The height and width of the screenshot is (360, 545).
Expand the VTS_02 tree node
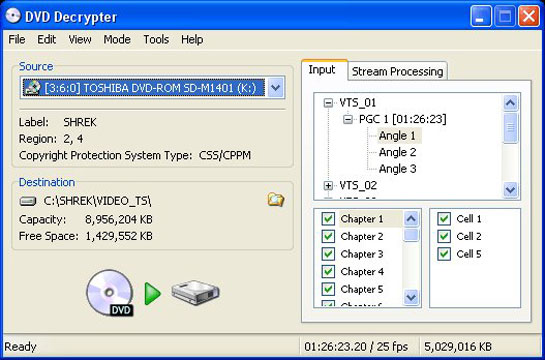point(328,186)
